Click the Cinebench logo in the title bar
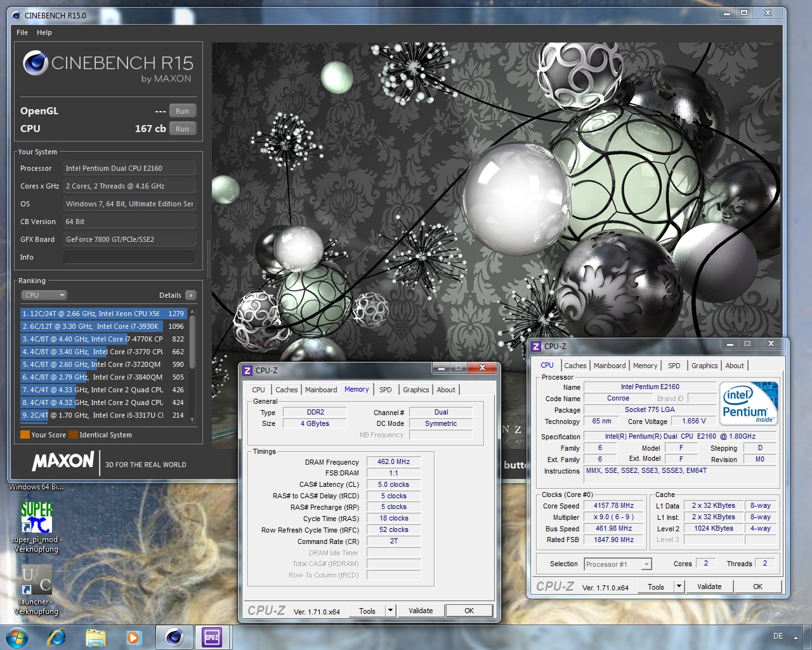The height and width of the screenshot is (650, 812). pyautogui.click(x=16, y=15)
